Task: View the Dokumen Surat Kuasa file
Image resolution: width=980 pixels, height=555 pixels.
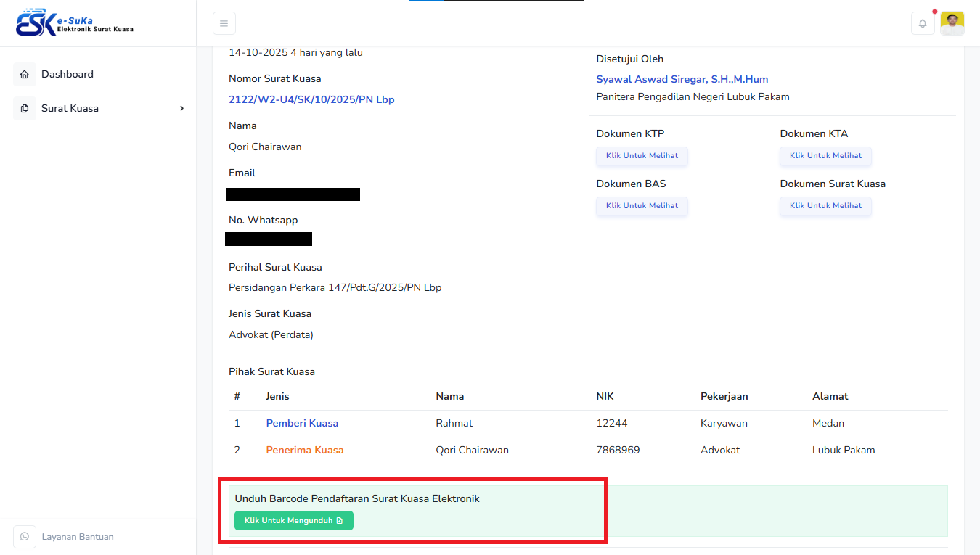Action: click(x=825, y=206)
